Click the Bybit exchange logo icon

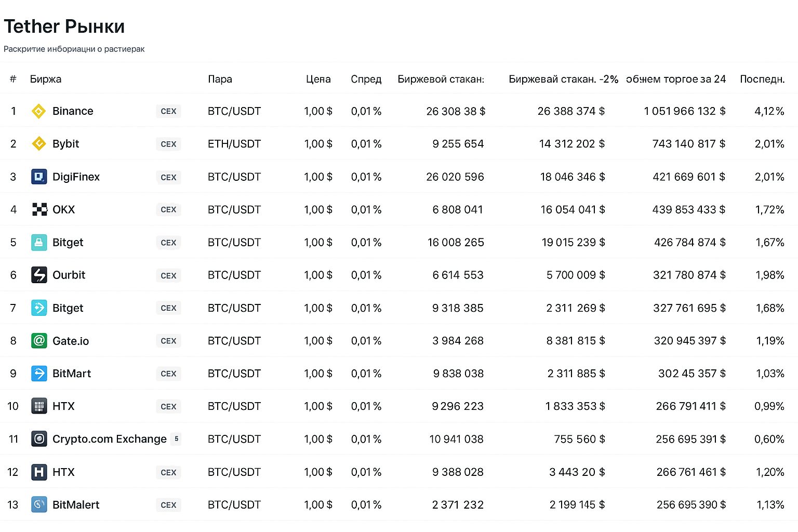click(x=39, y=144)
